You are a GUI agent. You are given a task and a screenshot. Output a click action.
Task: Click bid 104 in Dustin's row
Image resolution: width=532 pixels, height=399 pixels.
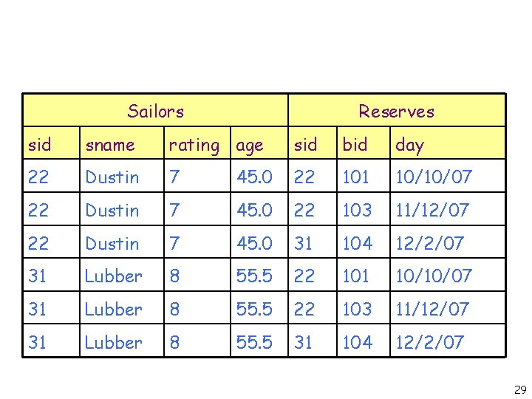(357, 243)
